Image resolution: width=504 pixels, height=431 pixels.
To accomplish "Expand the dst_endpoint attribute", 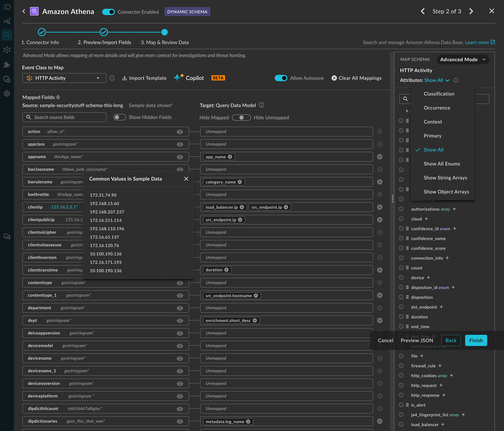I will (x=442, y=307).
